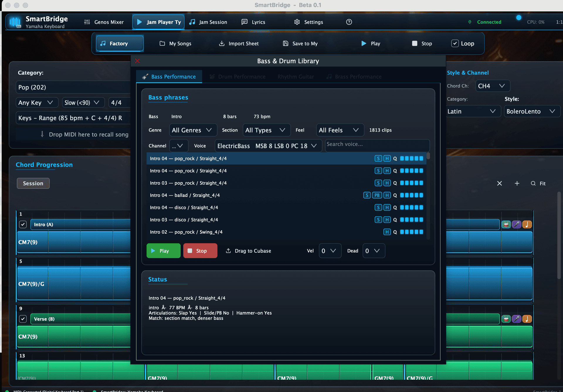563x392 pixels.
Task: Click the top toolbar Stop button
Action: (x=422, y=43)
